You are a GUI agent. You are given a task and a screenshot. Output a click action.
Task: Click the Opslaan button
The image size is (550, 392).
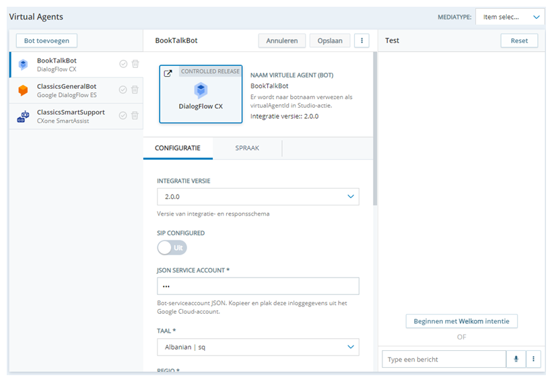click(330, 40)
